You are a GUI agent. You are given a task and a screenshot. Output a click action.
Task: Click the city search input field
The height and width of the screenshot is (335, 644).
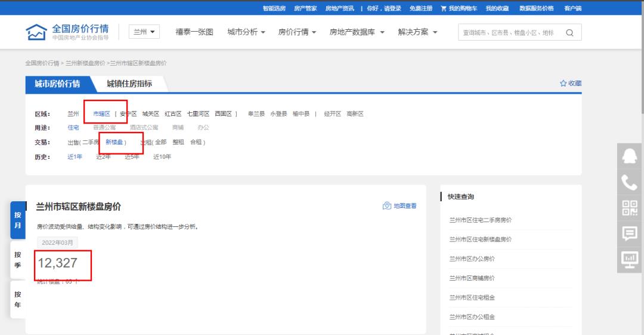(509, 33)
